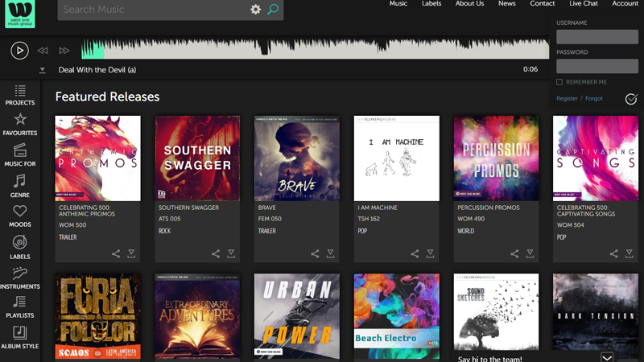This screenshot has width=644, height=362.
Task: Open Captivating Songs album cover
Action: (x=596, y=158)
